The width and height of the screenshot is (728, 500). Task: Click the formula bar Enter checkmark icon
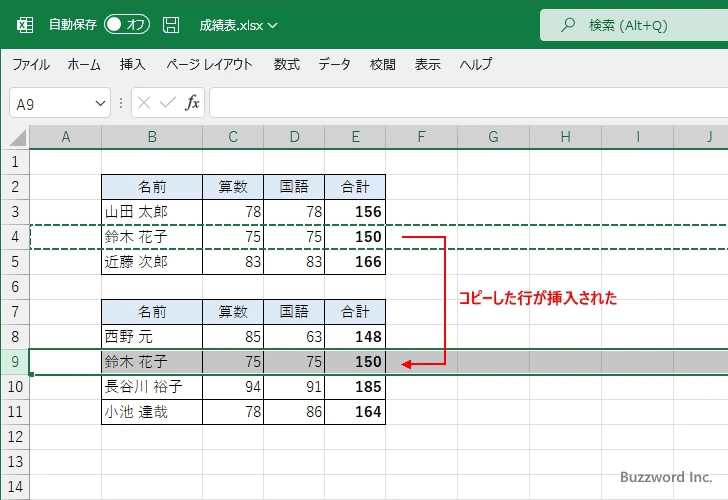[168, 103]
